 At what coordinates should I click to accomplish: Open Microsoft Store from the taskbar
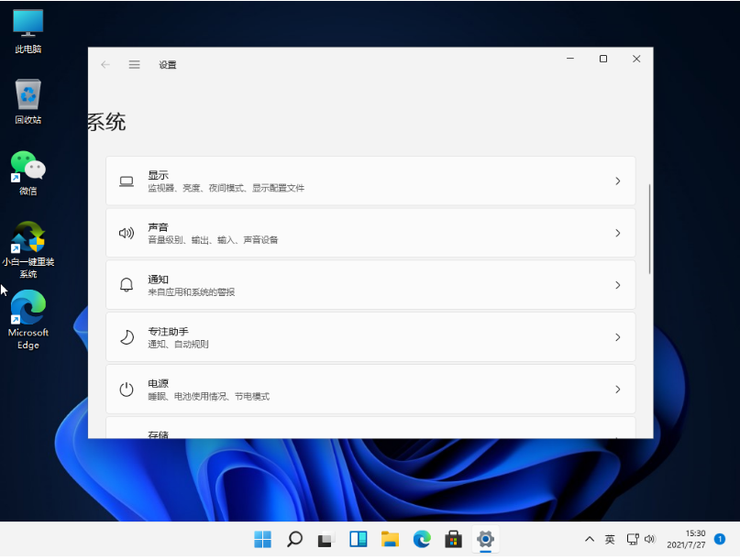coord(454,539)
